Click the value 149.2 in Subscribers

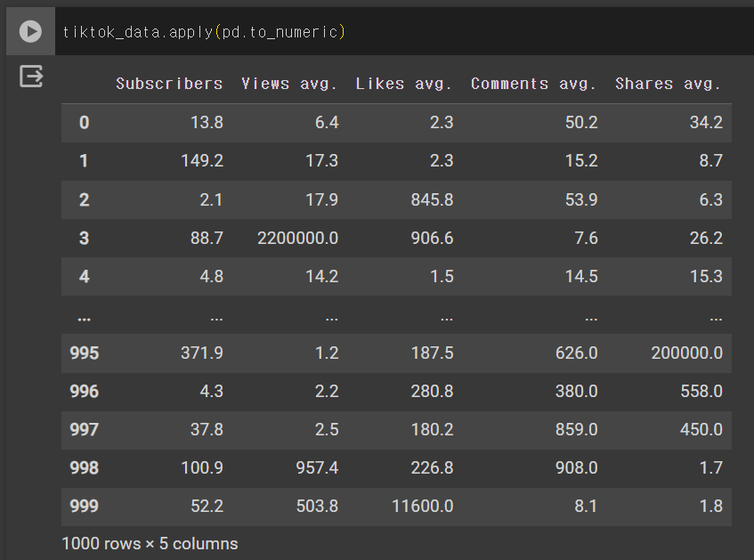(202, 160)
